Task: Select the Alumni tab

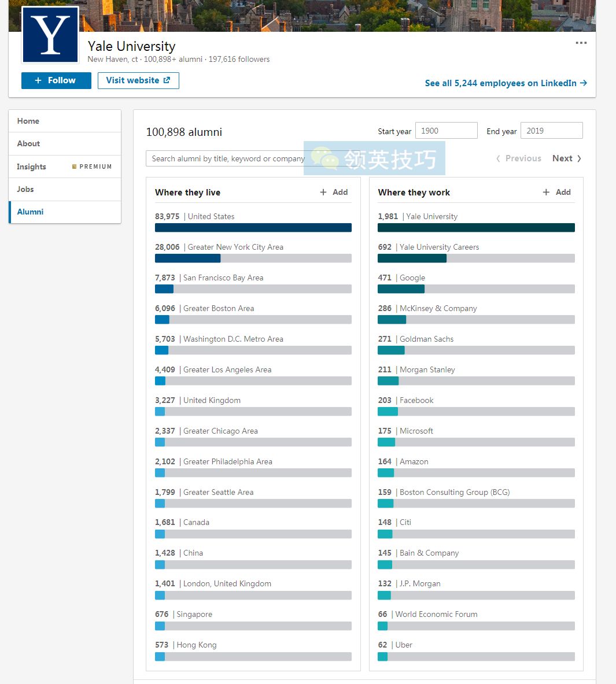Action: point(65,212)
